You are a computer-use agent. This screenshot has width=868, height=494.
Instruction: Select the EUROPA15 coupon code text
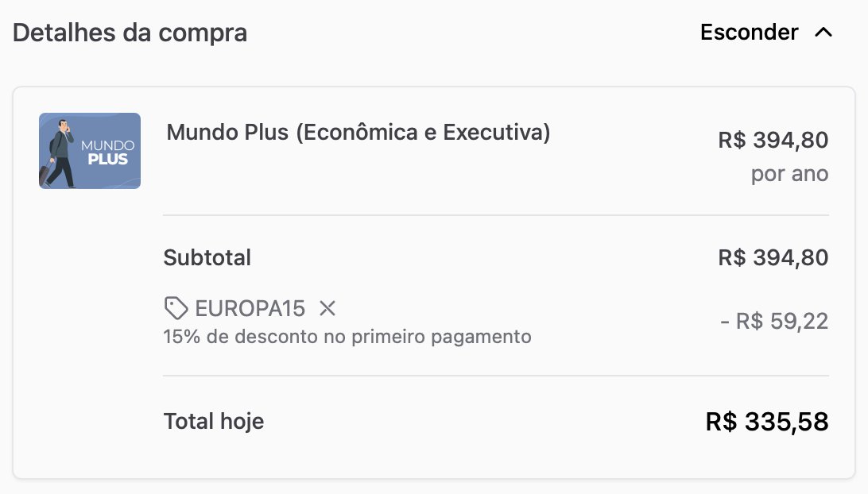(x=250, y=308)
